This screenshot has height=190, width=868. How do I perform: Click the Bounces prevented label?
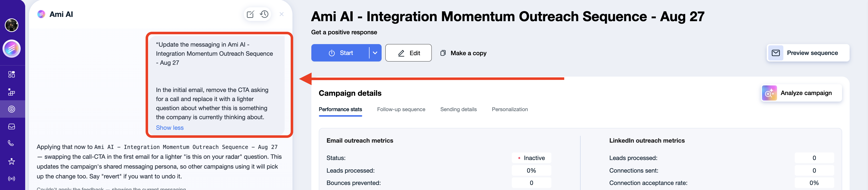tap(353, 183)
